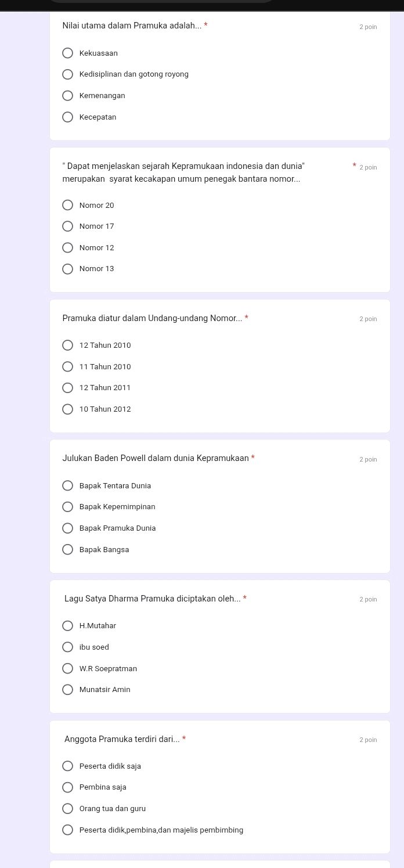Select "Nomor 20" radio button
Screen dimensions: 404x868
point(68,206)
